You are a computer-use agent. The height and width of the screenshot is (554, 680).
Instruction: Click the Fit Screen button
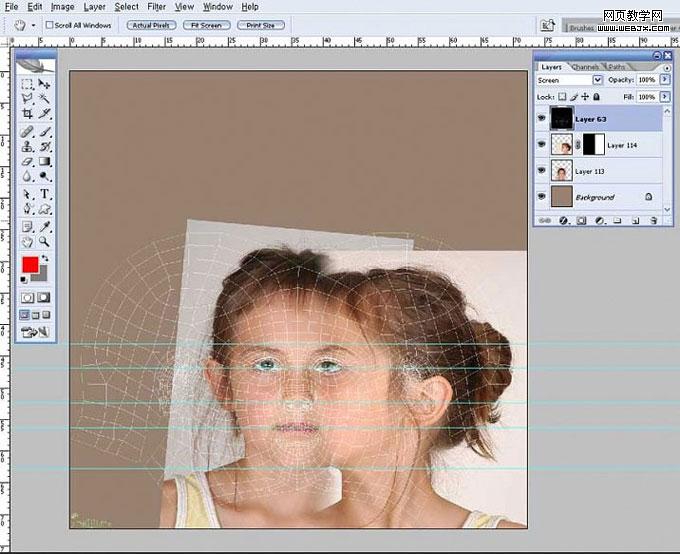[x=206, y=25]
